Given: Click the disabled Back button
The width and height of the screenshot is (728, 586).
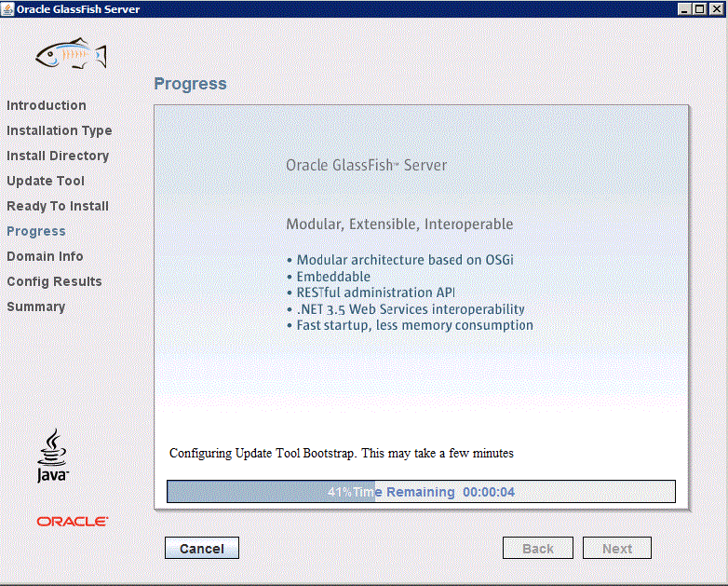Looking at the screenshot, I should pos(538,549).
